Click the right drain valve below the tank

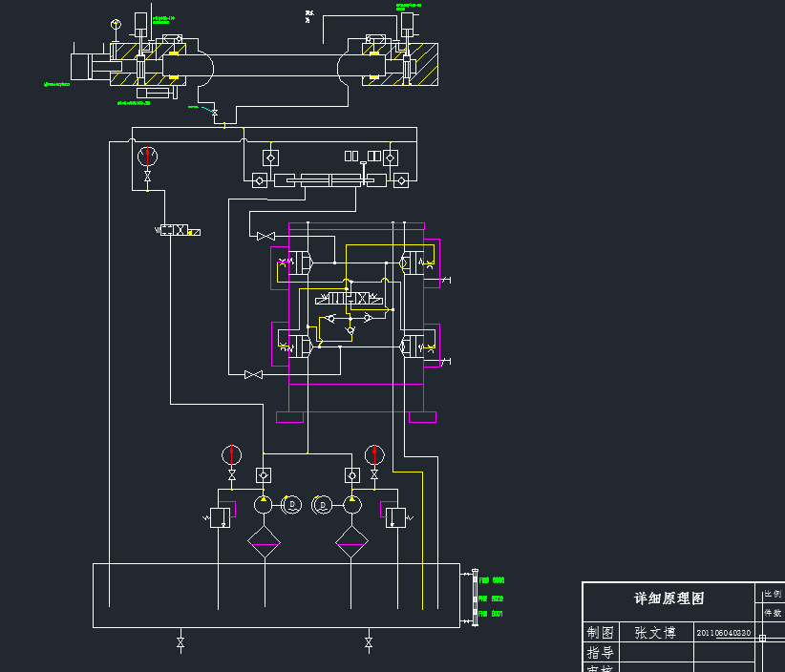pyautogui.click(x=369, y=642)
